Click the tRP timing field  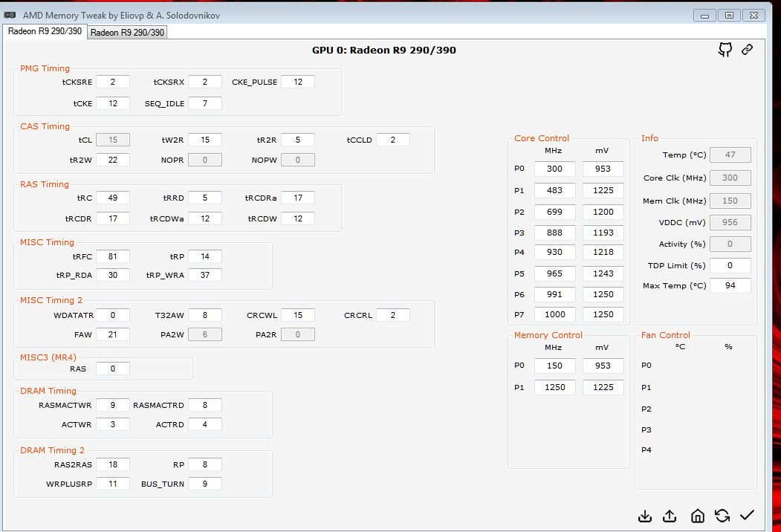point(204,256)
